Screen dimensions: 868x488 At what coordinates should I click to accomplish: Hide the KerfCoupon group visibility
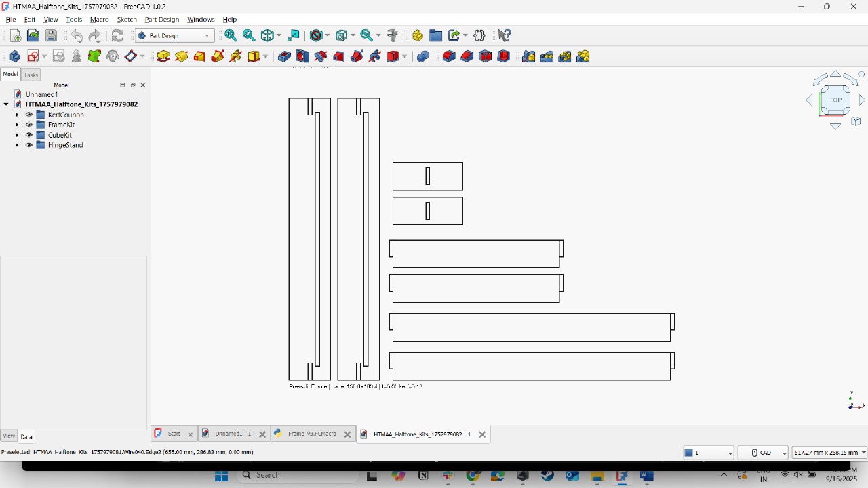coord(29,115)
